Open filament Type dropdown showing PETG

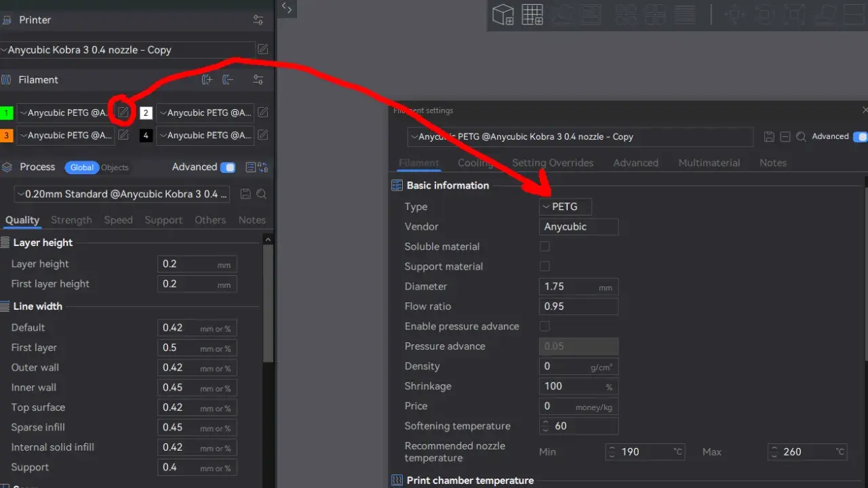point(566,207)
